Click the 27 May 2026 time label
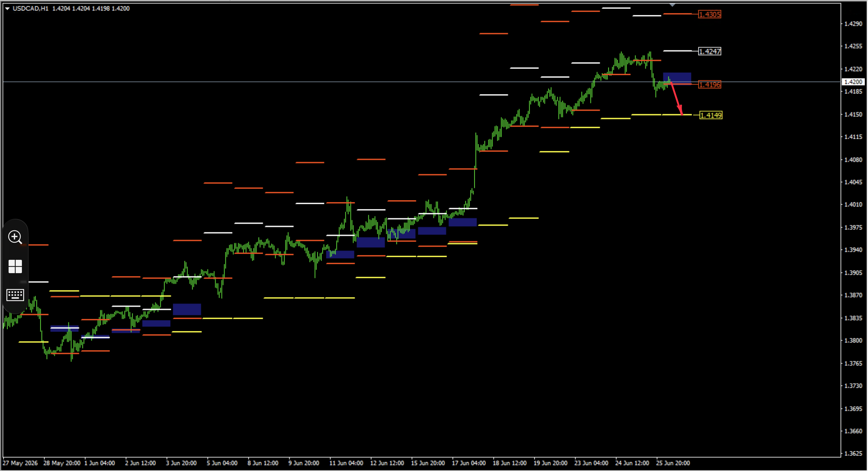The image size is (868, 471). coord(20,463)
